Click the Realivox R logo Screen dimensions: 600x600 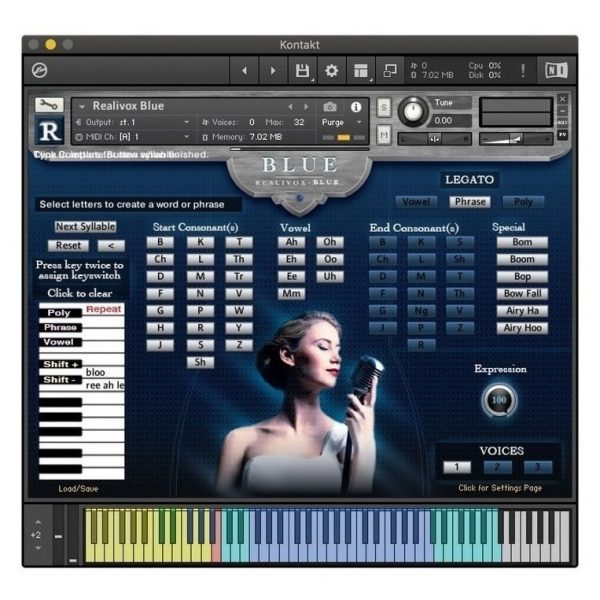tap(49, 131)
